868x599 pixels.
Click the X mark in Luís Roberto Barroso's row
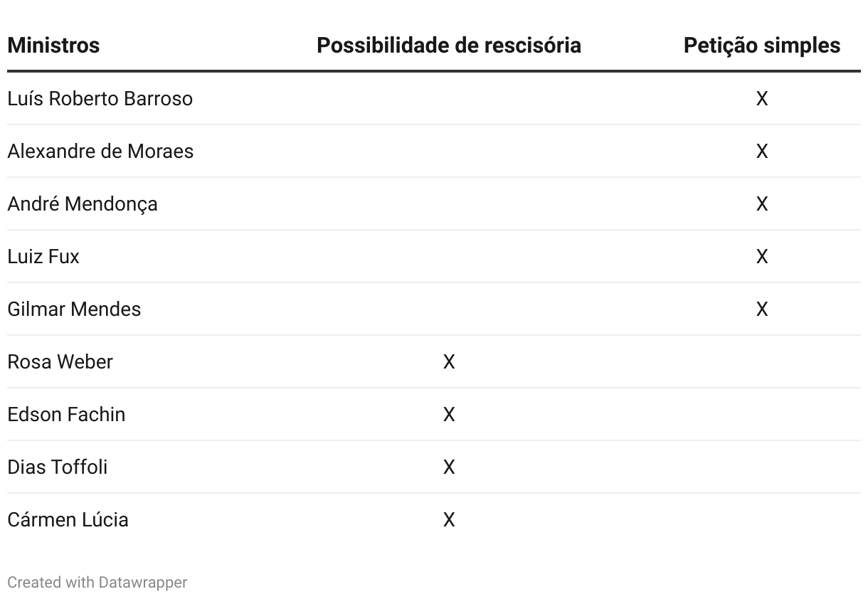pos(761,98)
